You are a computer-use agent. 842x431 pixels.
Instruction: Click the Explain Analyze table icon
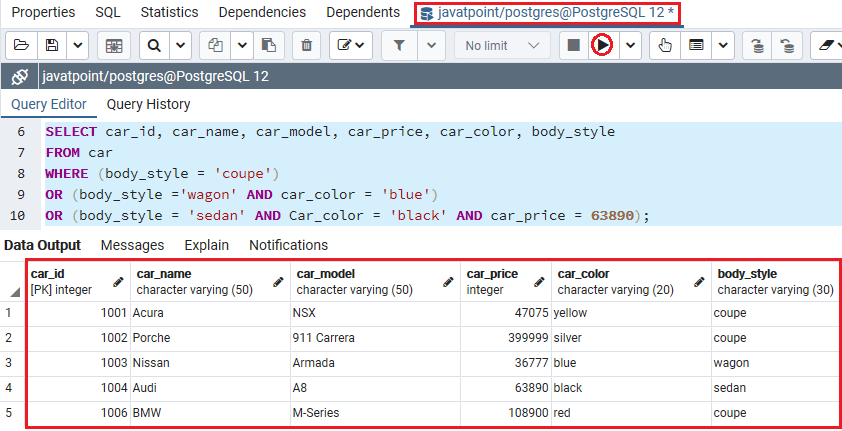point(696,46)
